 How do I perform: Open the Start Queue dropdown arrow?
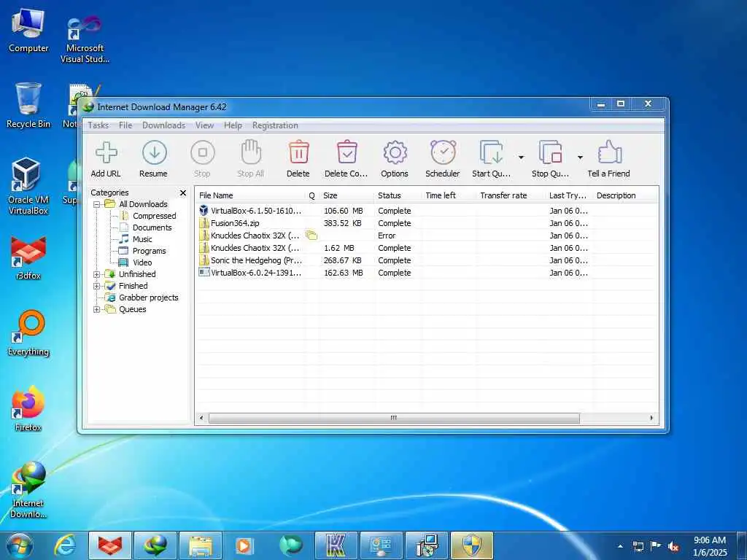tap(521, 157)
